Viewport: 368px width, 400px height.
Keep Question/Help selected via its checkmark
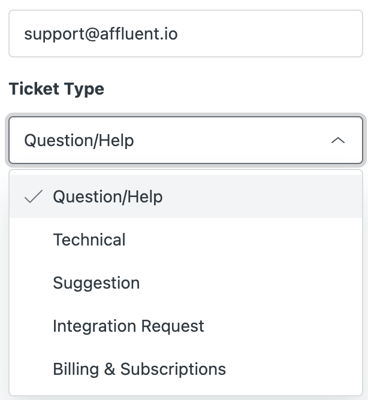pos(33,197)
